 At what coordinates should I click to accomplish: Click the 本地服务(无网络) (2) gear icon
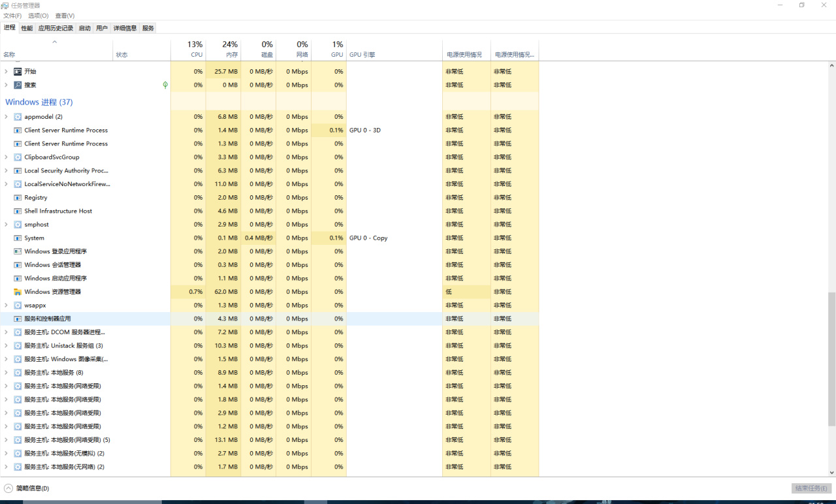pos(18,467)
